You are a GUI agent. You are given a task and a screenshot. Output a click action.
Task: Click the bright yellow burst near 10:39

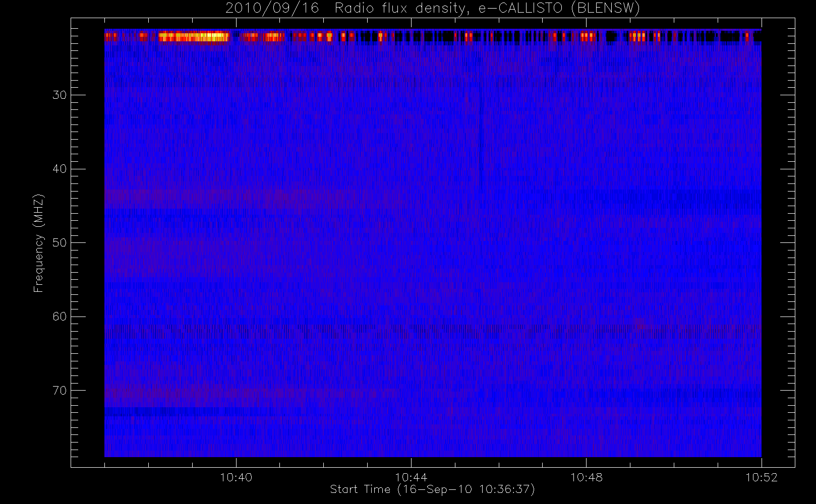pyautogui.click(x=194, y=37)
